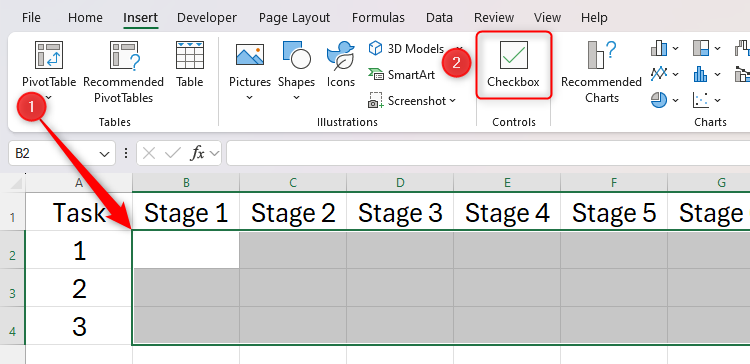The width and height of the screenshot is (750, 364).
Task: Switch to the Home tab
Action: 85,18
